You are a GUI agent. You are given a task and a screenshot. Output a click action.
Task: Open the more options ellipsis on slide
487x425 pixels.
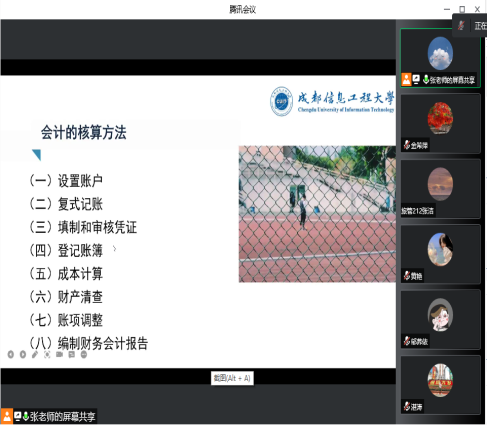(x=84, y=354)
